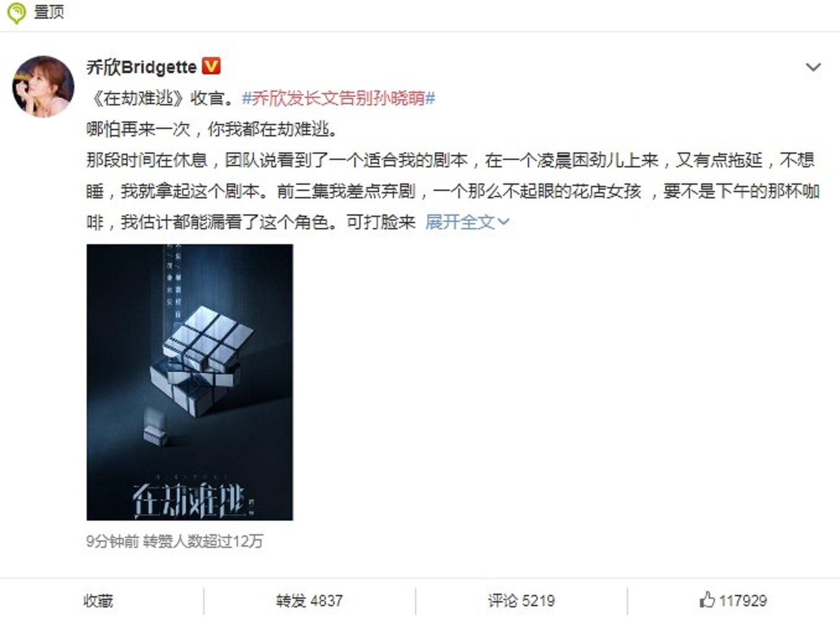Click the 转赞人数超过12万 label

pyautogui.click(x=203, y=541)
